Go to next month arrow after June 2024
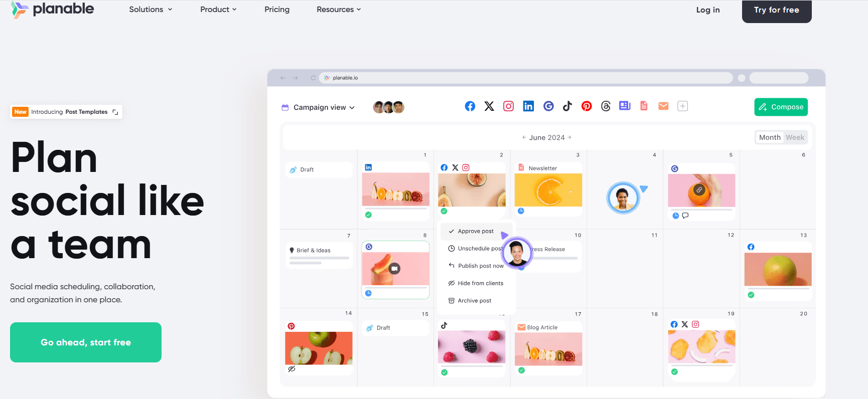The height and width of the screenshot is (399, 868). click(x=569, y=137)
